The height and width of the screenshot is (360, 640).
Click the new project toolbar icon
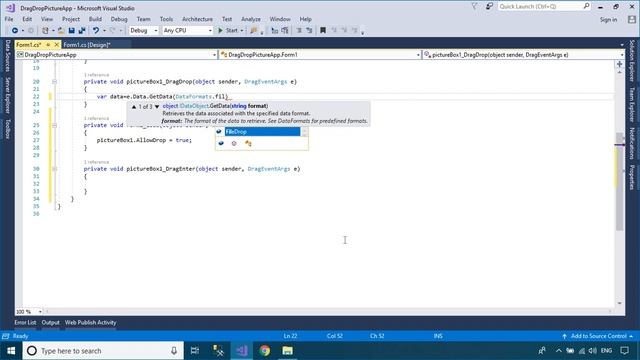click(x=45, y=31)
